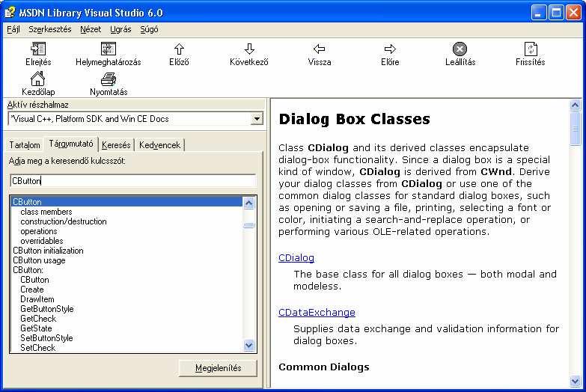Screen dimensions: 586x392
Task: Click the 'Common Dialogs' subheading
Action: point(323,367)
